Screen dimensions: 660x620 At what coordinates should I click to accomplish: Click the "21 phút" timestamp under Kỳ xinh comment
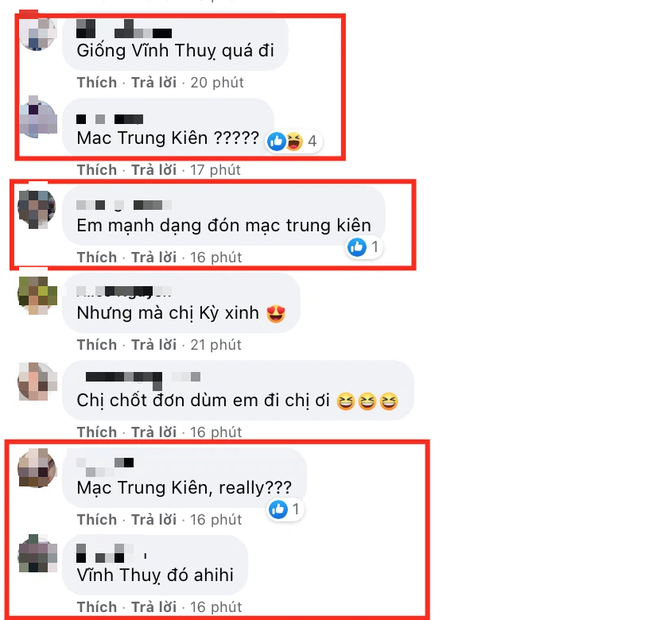216,345
